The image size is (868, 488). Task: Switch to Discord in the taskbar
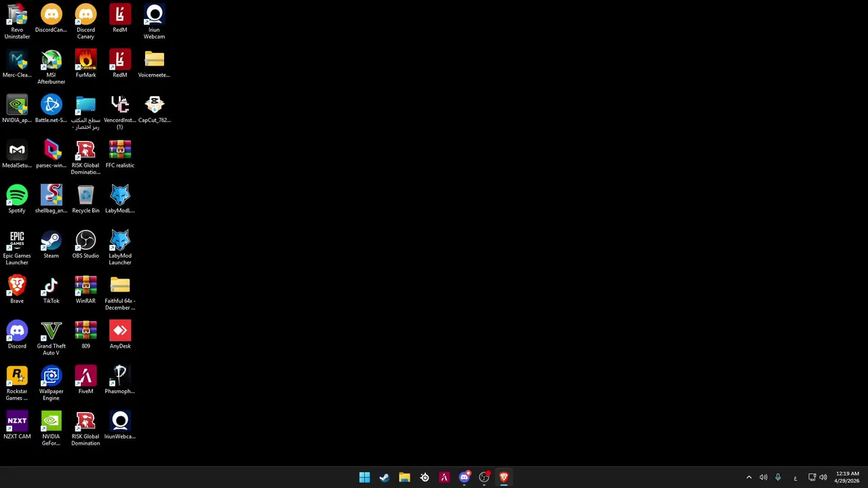click(x=465, y=477)
